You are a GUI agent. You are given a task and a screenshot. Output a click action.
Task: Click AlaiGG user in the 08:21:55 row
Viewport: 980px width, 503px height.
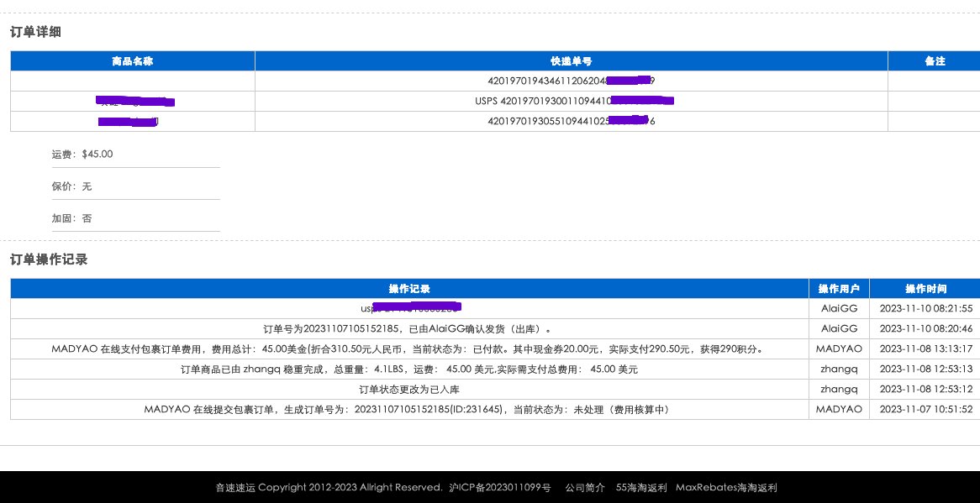coord(839,308)
